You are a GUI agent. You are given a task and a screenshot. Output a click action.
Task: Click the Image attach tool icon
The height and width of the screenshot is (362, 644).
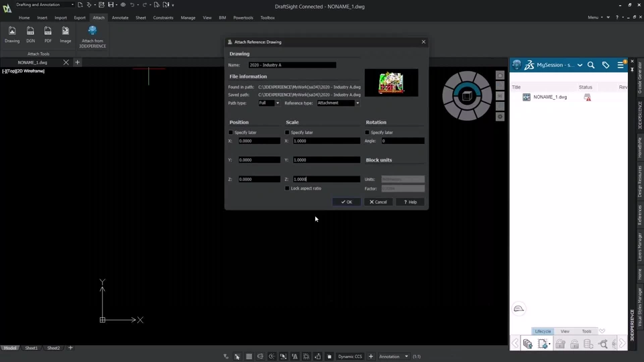(x=65, y=32)
